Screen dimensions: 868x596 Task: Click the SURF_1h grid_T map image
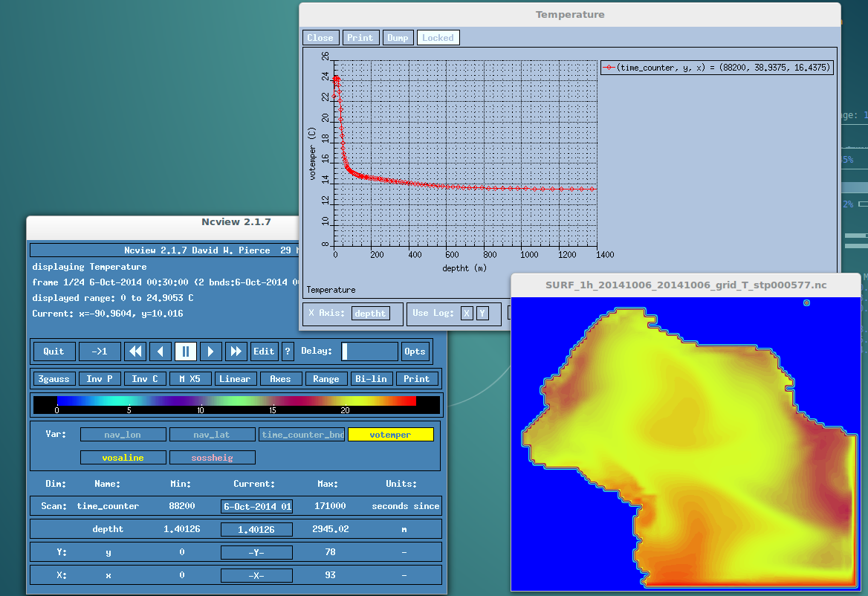pyautogui.click(x=685, y=444)
